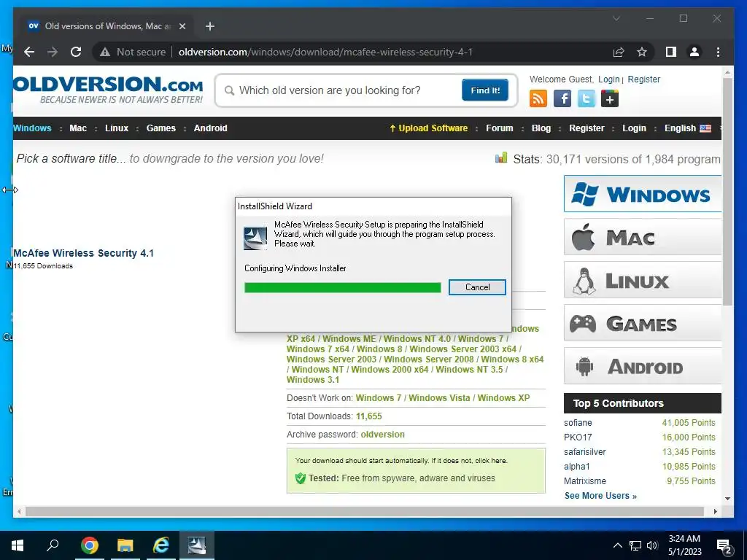
Task: Click the OldVersion.com logo
Action: click(108, 89)
